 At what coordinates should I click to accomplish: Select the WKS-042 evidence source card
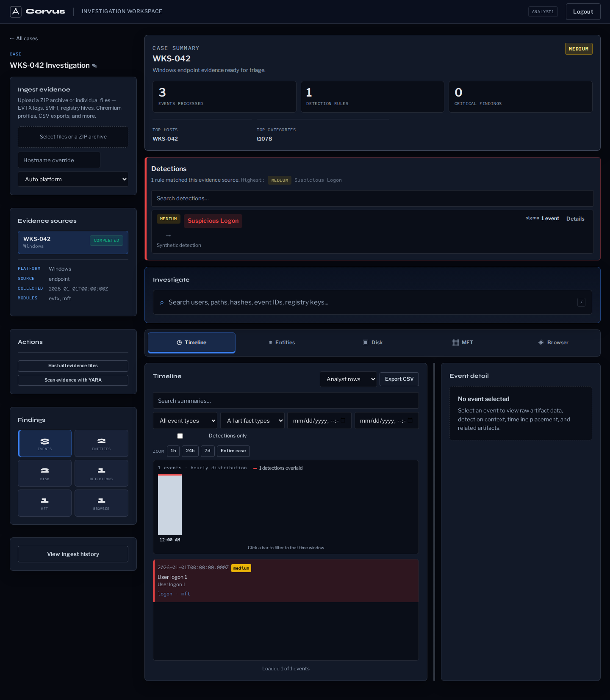[x=73, y=242]
